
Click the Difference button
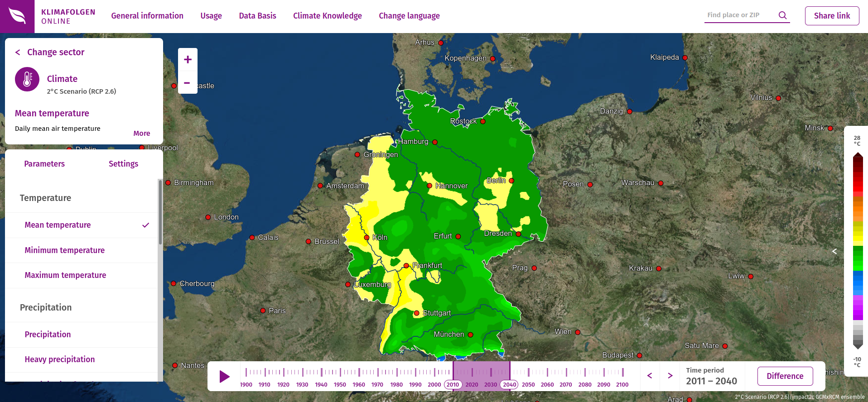pyautogui.click(x=785, y=376)
